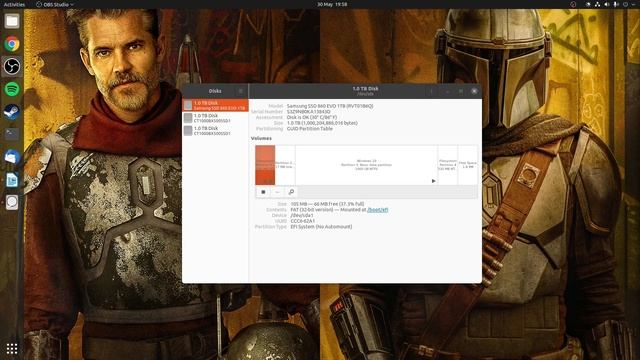640x360 pixels.
Task: Open the Terminal from the dock
Action: (x=12, y=134)
